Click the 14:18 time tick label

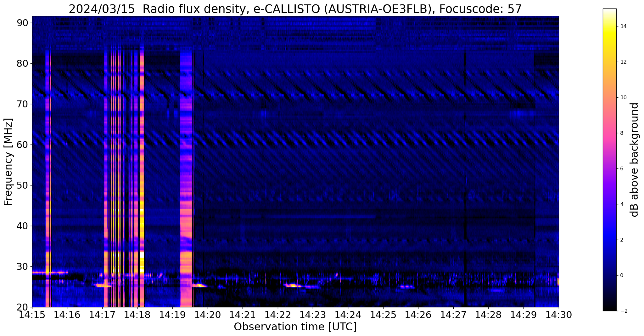137,315
